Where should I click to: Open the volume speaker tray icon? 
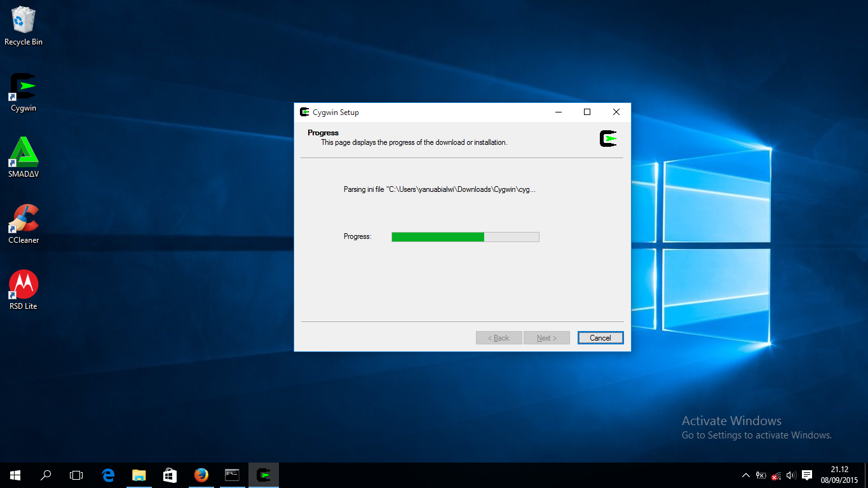[791, 475]
